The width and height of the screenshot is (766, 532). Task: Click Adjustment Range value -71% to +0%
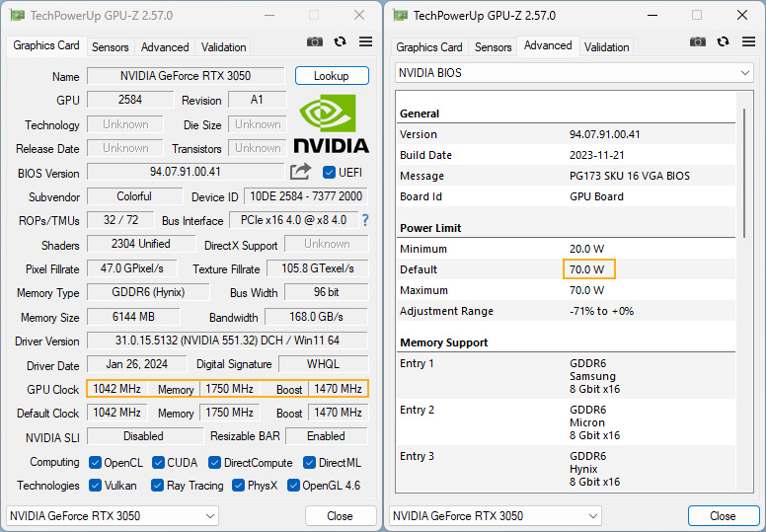[x=601, y=311]
